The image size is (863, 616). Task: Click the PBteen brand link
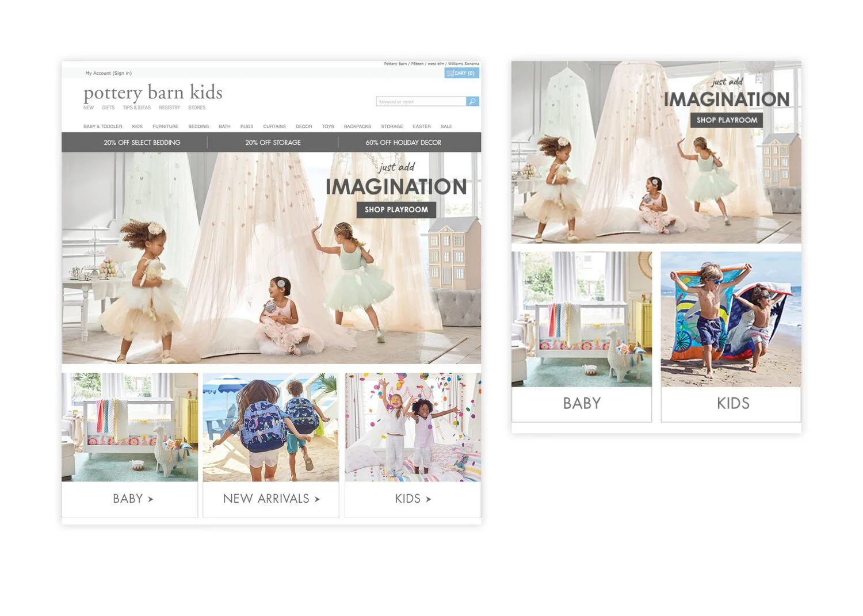coord(417,64)
